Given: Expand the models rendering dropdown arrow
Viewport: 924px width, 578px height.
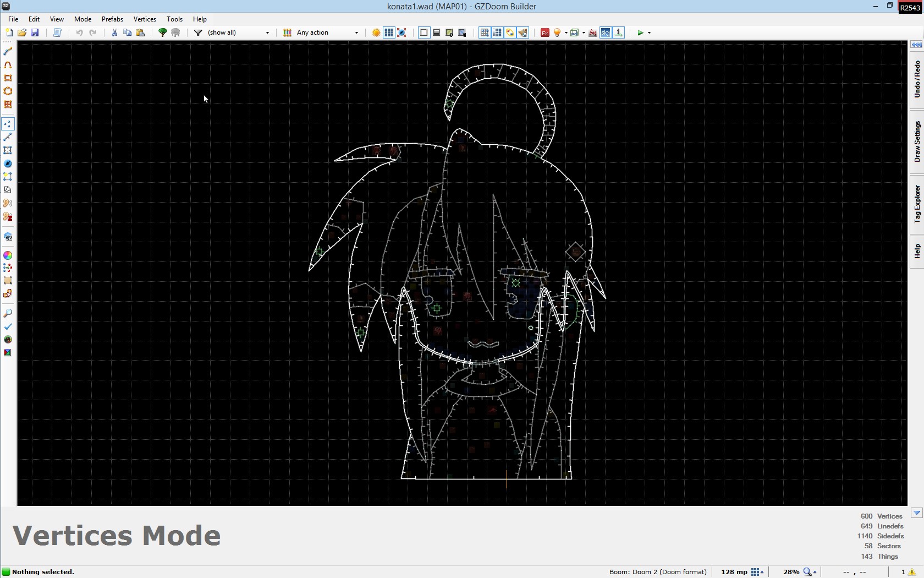Looking at the screenshot, I should (584, 32).
